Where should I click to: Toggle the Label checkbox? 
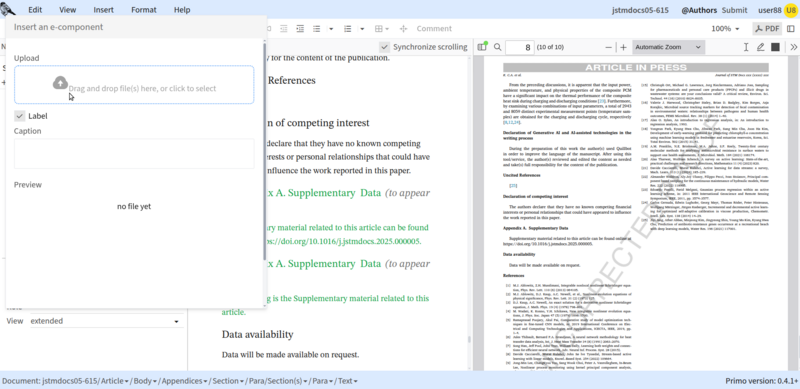tap(19, 116)
